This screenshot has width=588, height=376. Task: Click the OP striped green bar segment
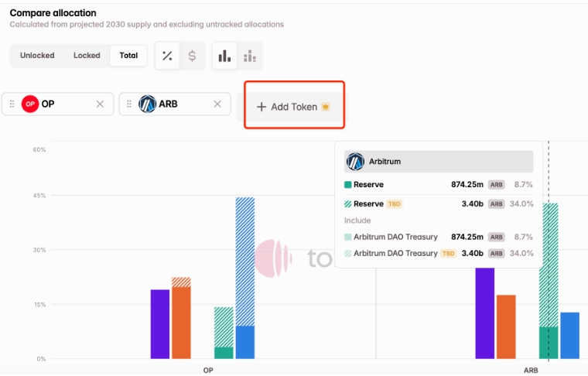[224, 327]
